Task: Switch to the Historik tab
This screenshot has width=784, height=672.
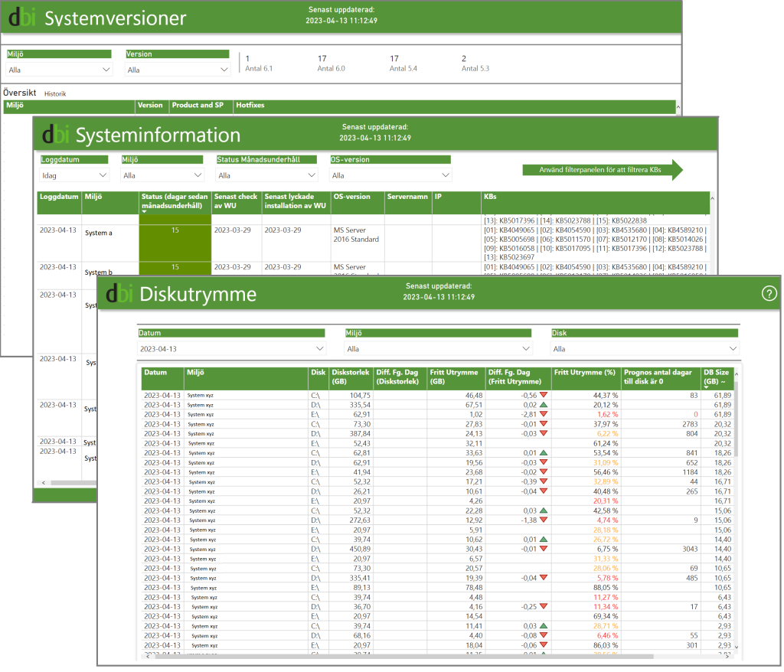Action: point(55,94)
